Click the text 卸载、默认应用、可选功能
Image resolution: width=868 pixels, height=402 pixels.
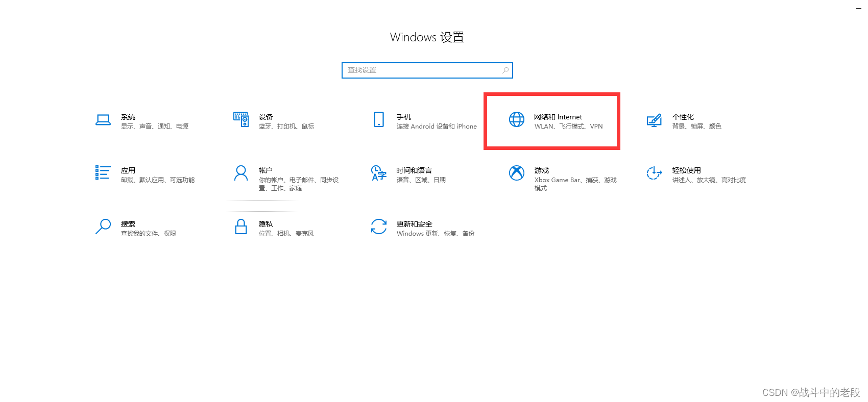[158, 180]
